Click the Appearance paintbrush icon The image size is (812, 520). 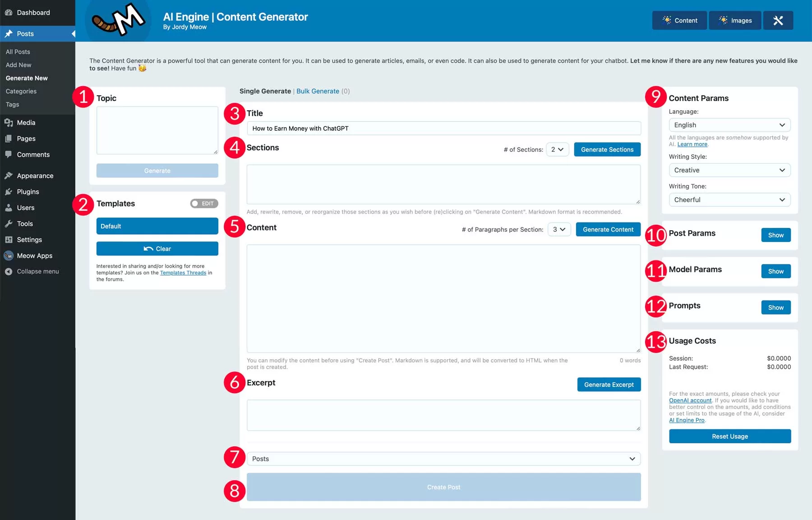(x=9, y=176)
